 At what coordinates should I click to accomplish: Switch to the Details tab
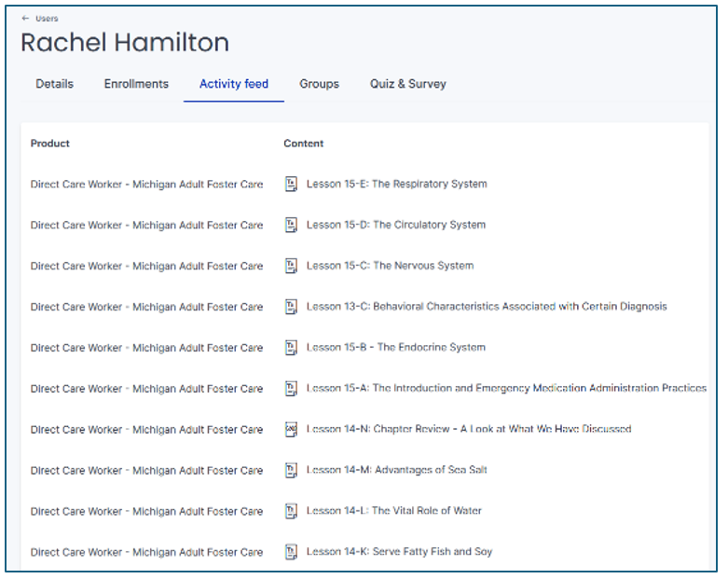click(54, 84)
